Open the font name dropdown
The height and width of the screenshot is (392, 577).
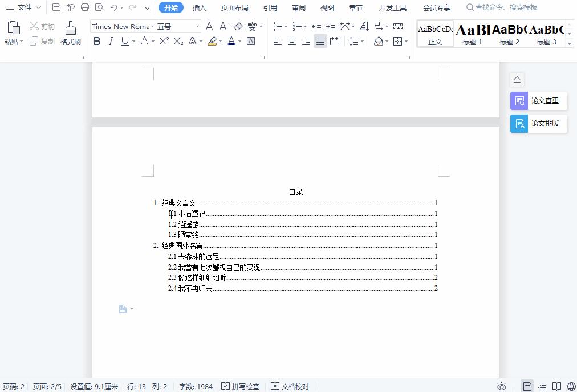[x=153, y=26]
